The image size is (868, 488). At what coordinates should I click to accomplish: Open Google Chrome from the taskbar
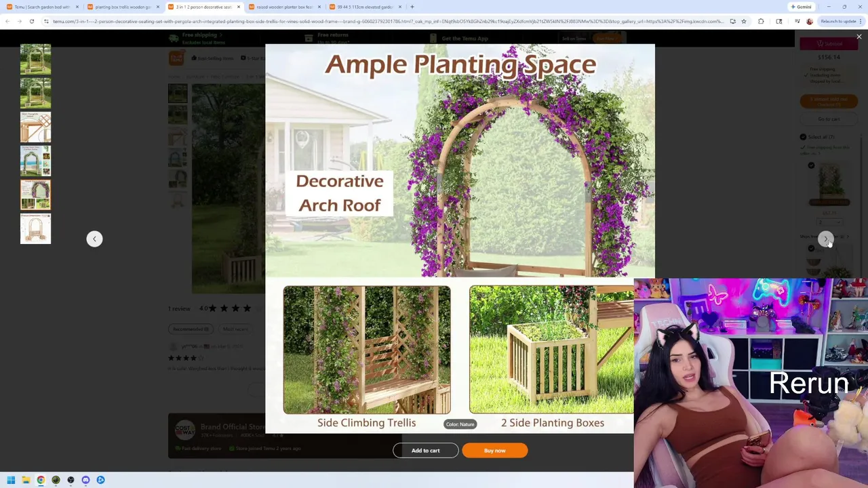point(41,480)
